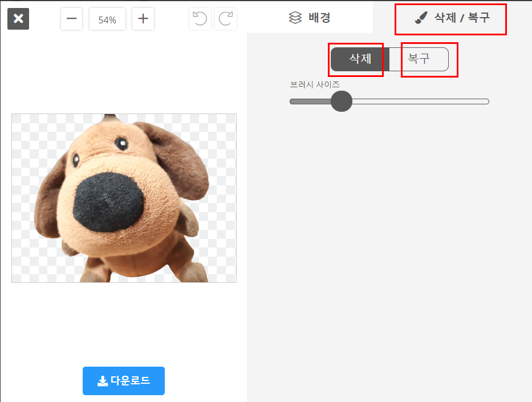
Task: Zoom in with the plus button
Action: coord(143,19)
